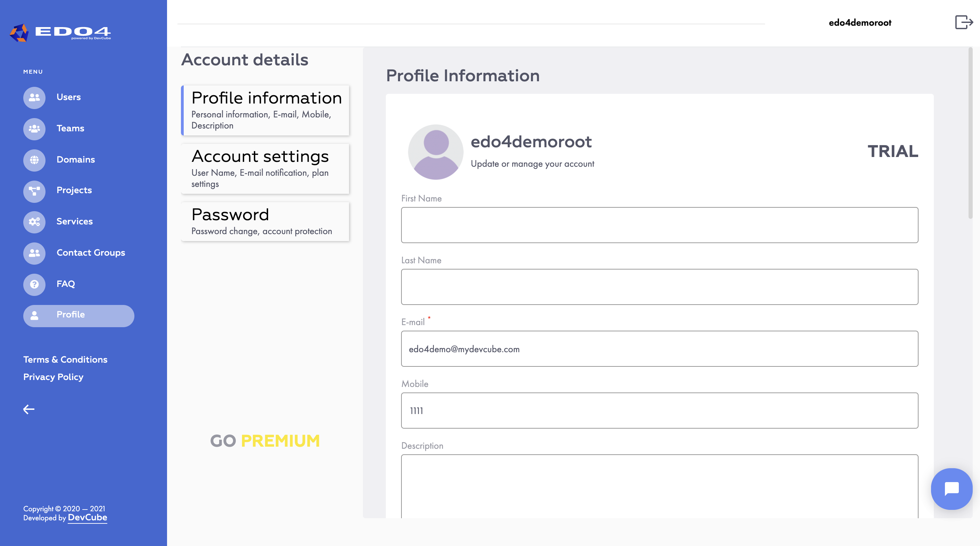Click the GO PREMIUM button
980x546 pixels.
pyautogui.click(x=265, y=441)
